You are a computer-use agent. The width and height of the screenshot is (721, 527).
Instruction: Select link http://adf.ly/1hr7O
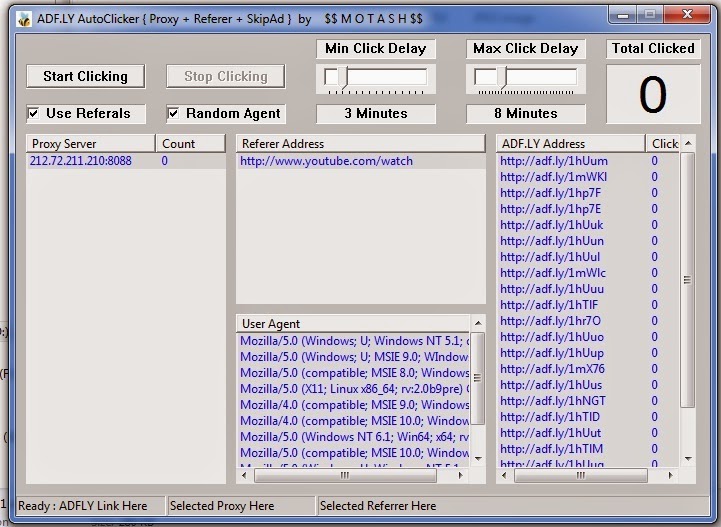coord(550,321)
